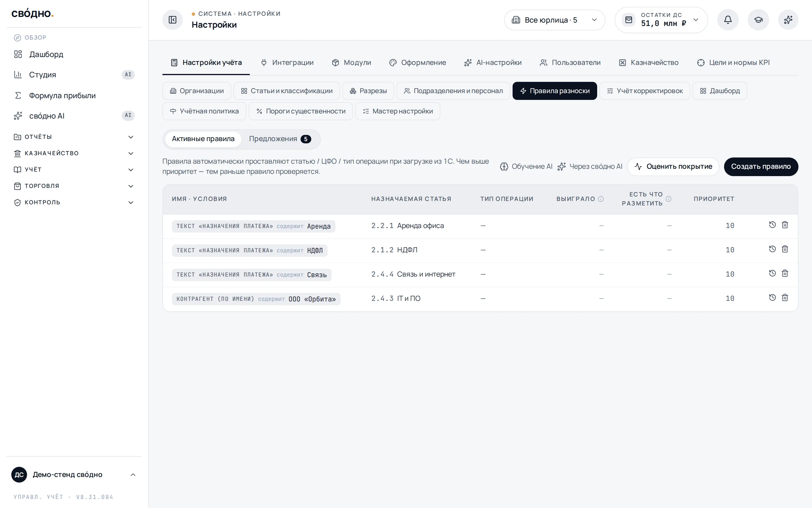Delete the НДФЛ rule with trash icon
Image resolution: width=812 pixels, height=508 pixels.
coord(785,249)
